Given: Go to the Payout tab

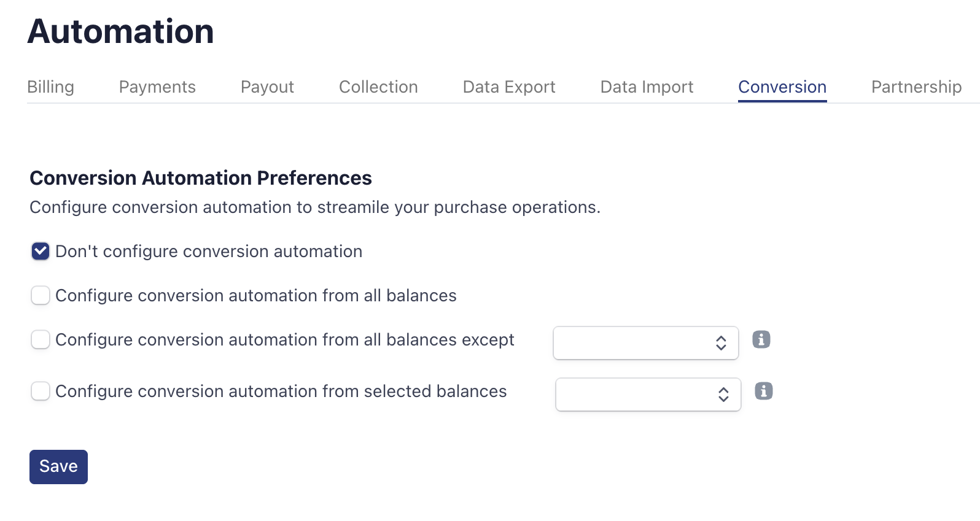Looking at the screenshot, I should coord(267,87).
